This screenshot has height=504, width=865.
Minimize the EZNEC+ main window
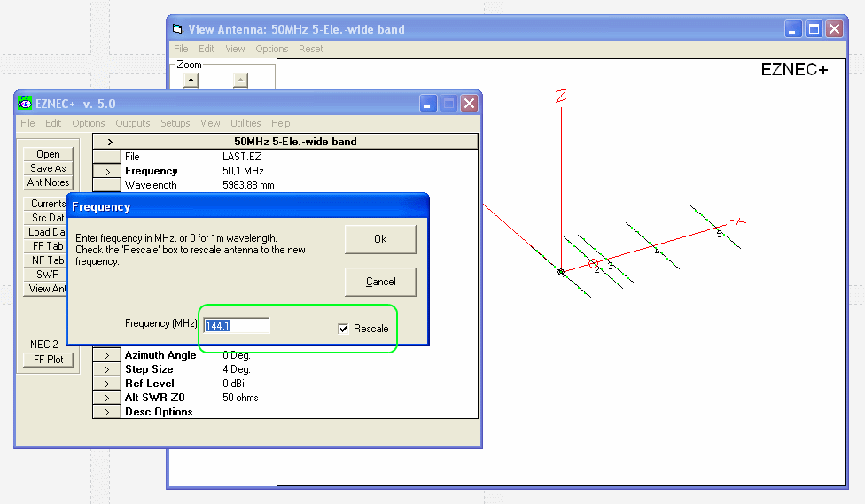pos(428,103)
